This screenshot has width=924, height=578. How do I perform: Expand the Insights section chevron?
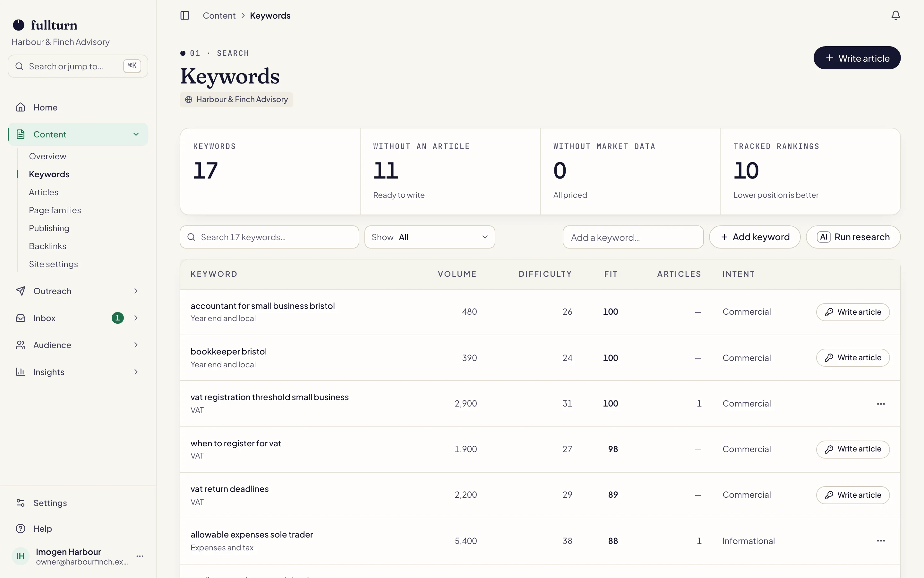pyautogui.click(x=136, y=372)
